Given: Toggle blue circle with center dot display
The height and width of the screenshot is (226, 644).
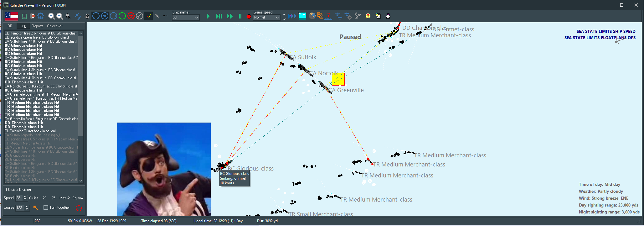Looking at the screenshot, I should coord(96,16).
